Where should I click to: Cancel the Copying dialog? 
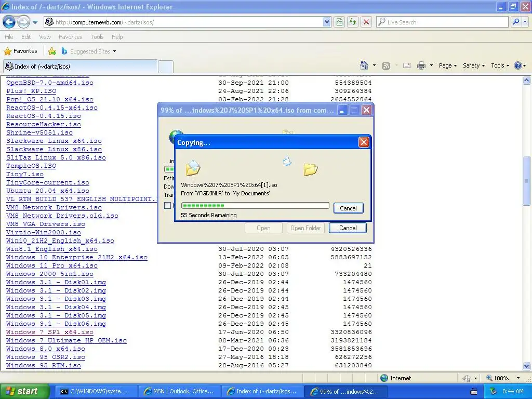point(349,208)
